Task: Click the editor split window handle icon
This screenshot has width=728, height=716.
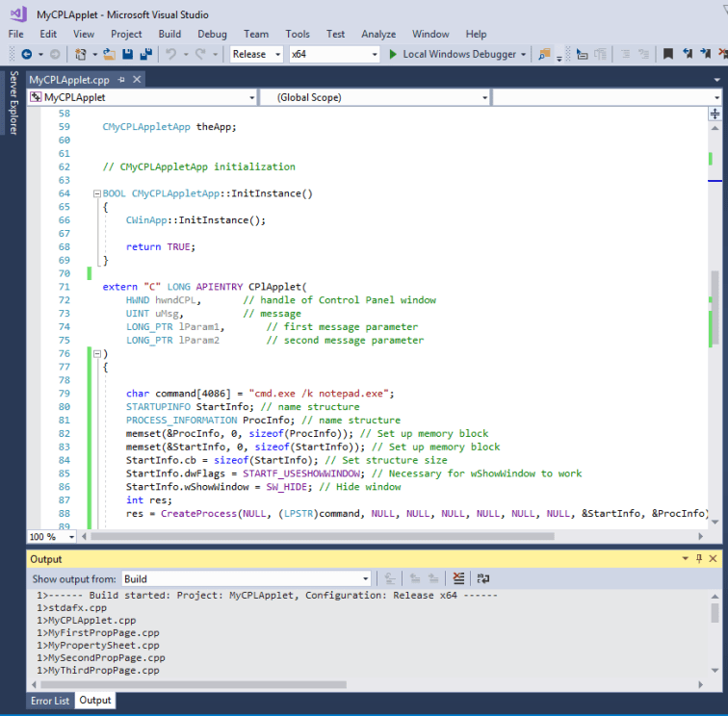Action: click(x=715, y=114)
